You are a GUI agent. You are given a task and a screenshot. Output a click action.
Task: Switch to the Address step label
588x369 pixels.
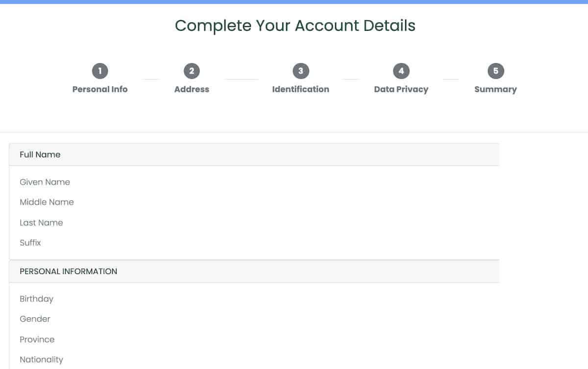[x=192, y=89]
